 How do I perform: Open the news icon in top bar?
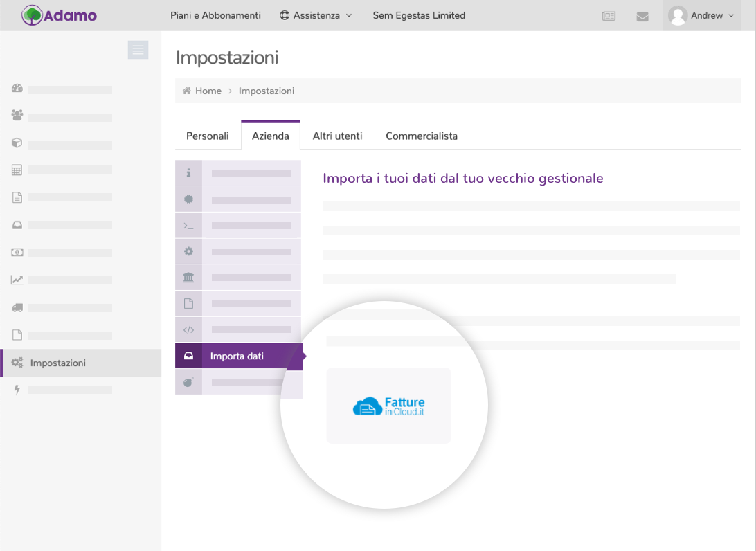(x=609, y=17)
